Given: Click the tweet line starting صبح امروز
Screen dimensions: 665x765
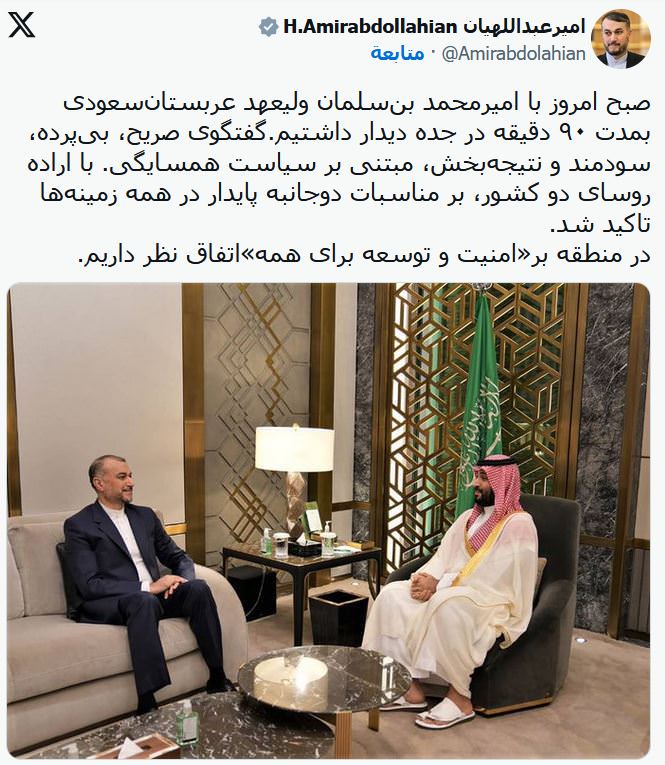Looking at the screenshot, I should (357, 103).
